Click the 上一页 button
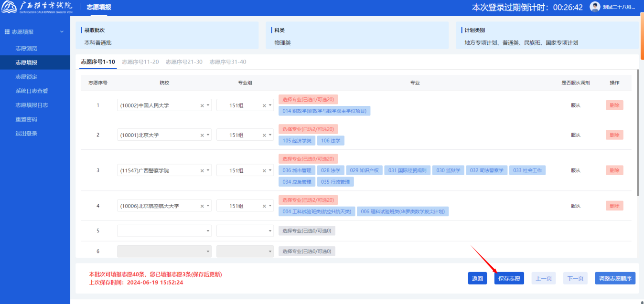Screen dimensions: 644x304 (x=544, y=278)
